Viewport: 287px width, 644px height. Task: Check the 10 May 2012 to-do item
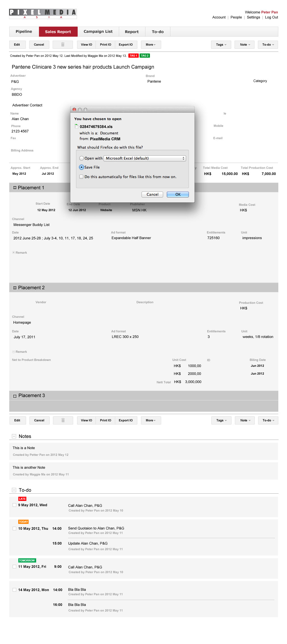coord(14,529)
